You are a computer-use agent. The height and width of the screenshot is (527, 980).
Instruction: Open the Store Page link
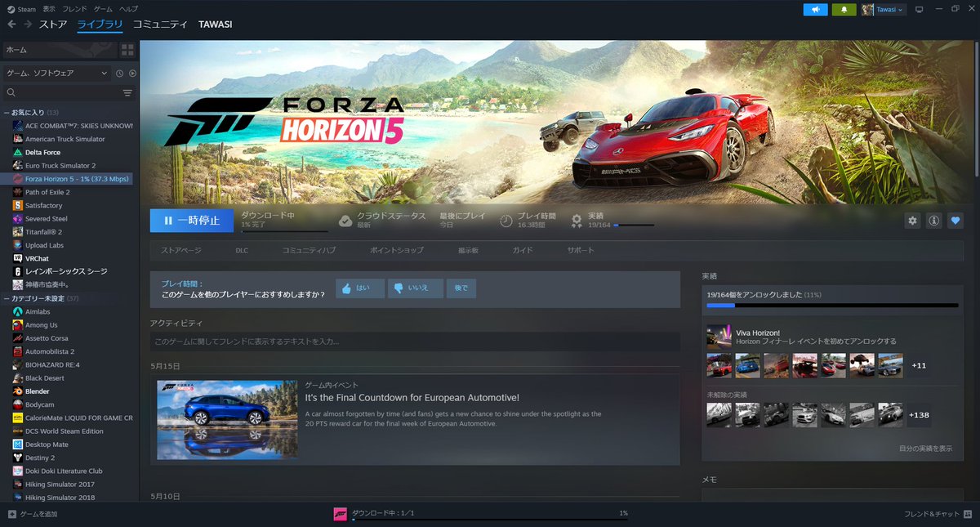[180, 251]
